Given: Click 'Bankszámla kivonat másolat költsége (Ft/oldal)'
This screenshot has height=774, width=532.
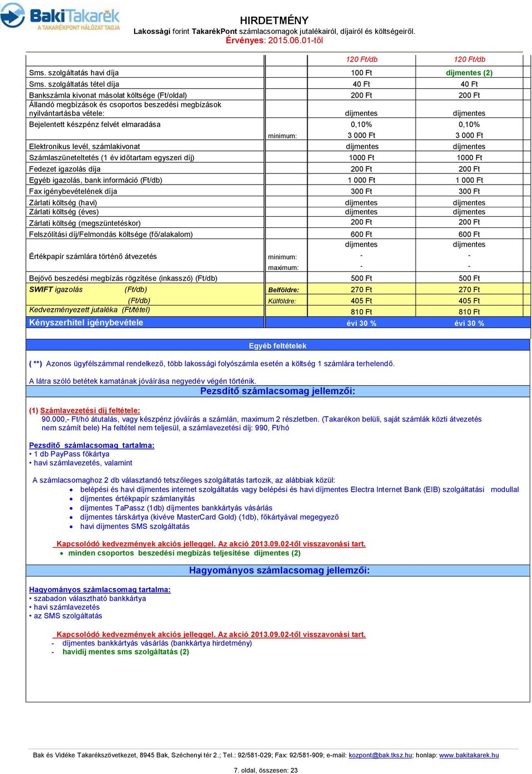Looking at the screenshot, I should tap(108, 95).
